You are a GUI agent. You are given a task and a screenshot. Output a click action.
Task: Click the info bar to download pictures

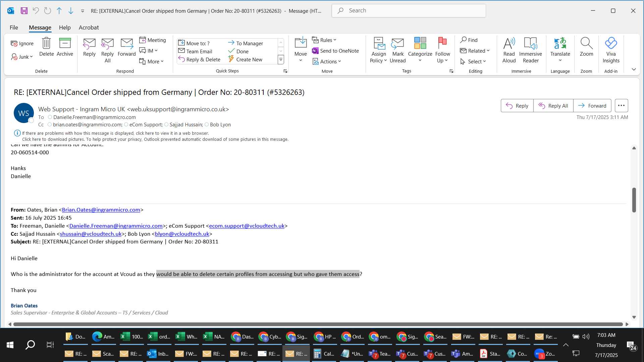pyautogui.click(x=155, y=139)
